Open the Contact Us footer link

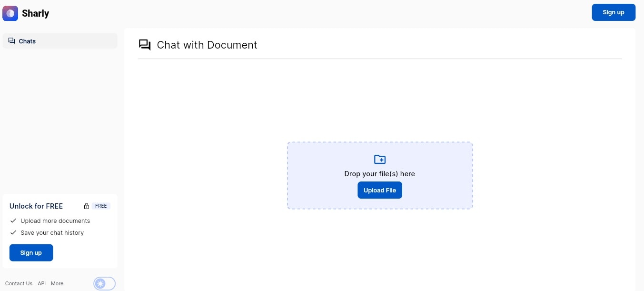[19, 283]
